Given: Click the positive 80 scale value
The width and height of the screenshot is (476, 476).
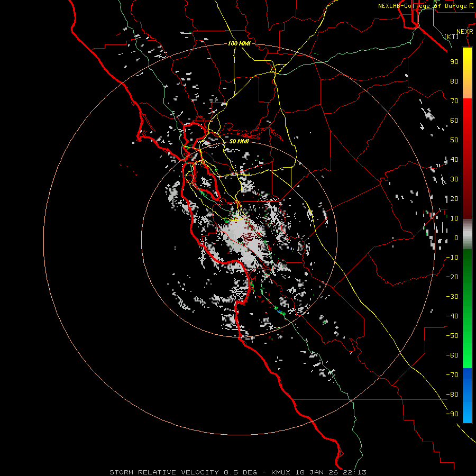Looking at the screenshot, I should tap(454, 81).
